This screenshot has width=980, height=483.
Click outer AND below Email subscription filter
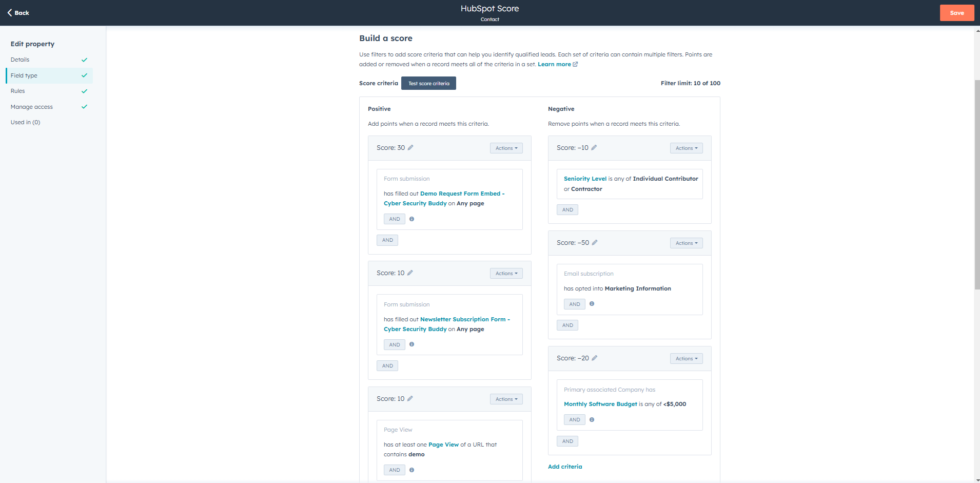pos(567,325)
